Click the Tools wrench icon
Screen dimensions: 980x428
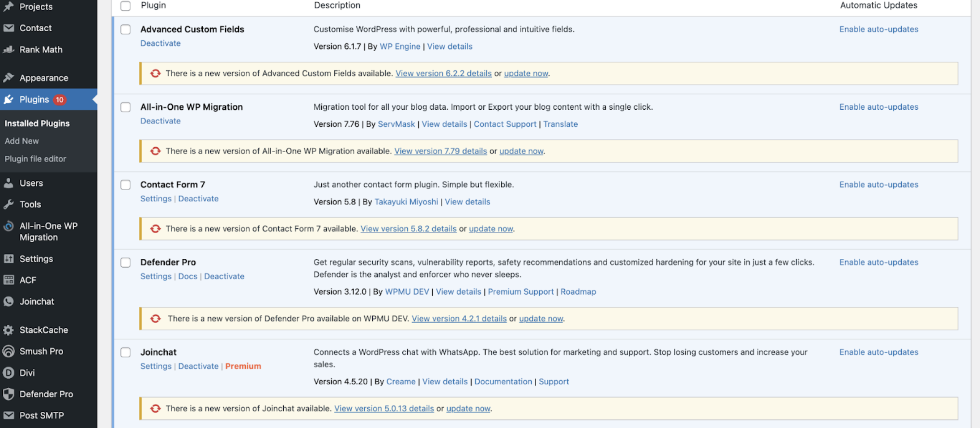click(x=9, y=204)
